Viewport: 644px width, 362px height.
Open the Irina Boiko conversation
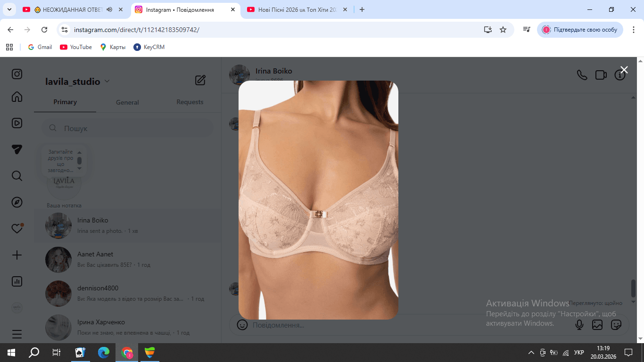click(x=127, y=226)
